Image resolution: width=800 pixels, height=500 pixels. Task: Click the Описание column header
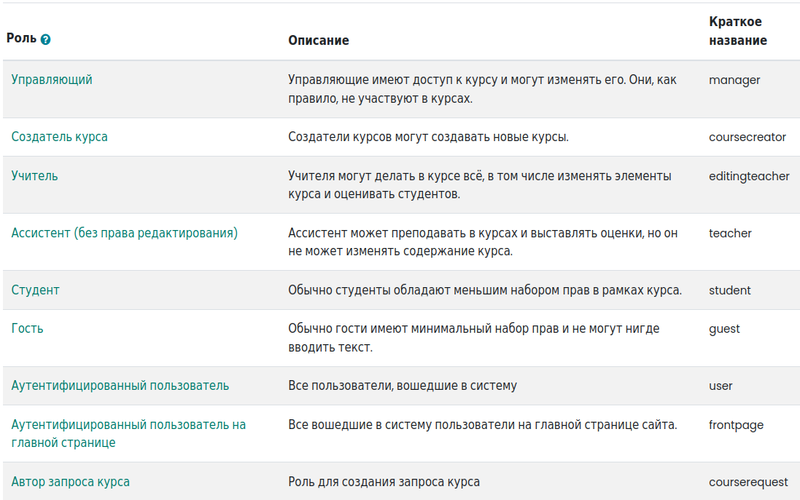[318, 40]
